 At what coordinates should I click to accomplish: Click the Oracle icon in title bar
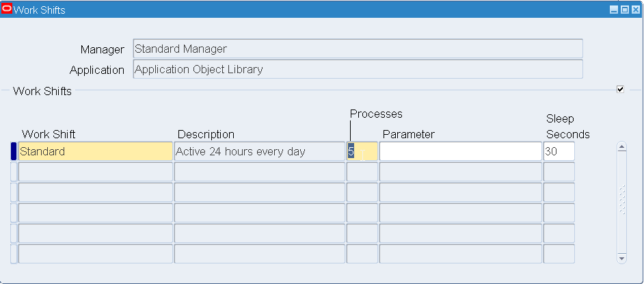coord(7,10)
